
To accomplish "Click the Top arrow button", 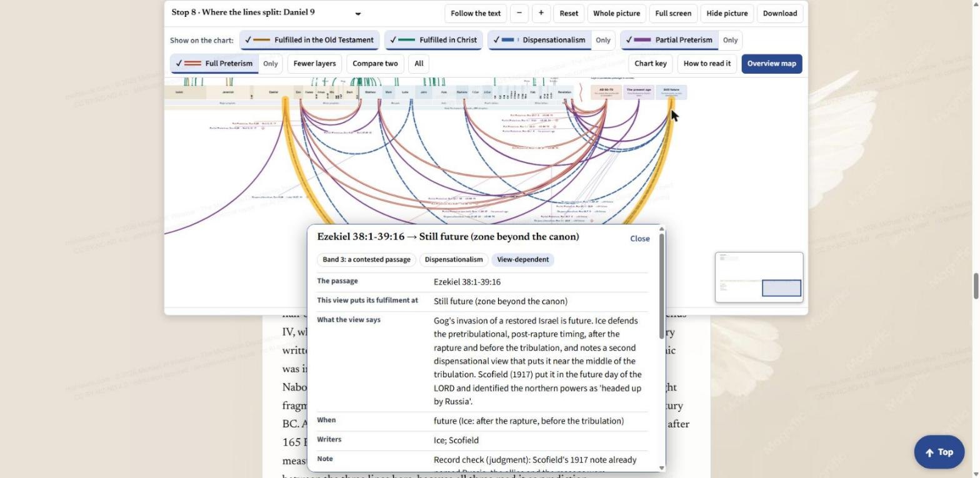I will click(939, 452).
